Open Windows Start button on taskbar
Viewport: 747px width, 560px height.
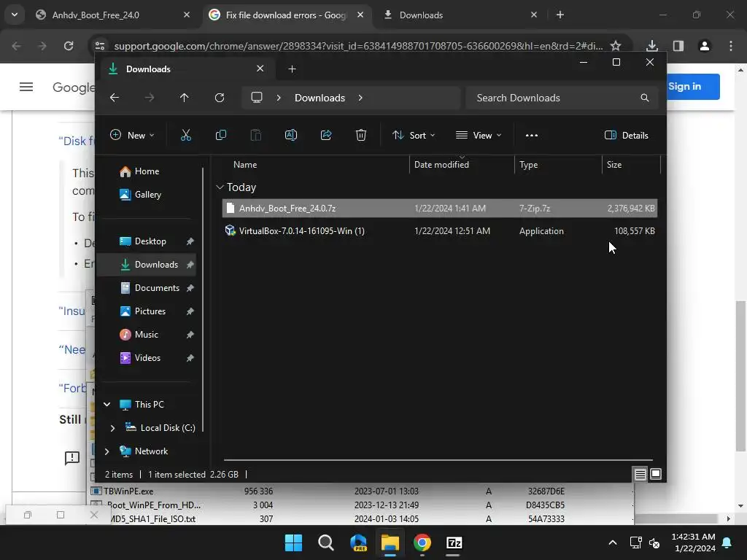(293, 542)
